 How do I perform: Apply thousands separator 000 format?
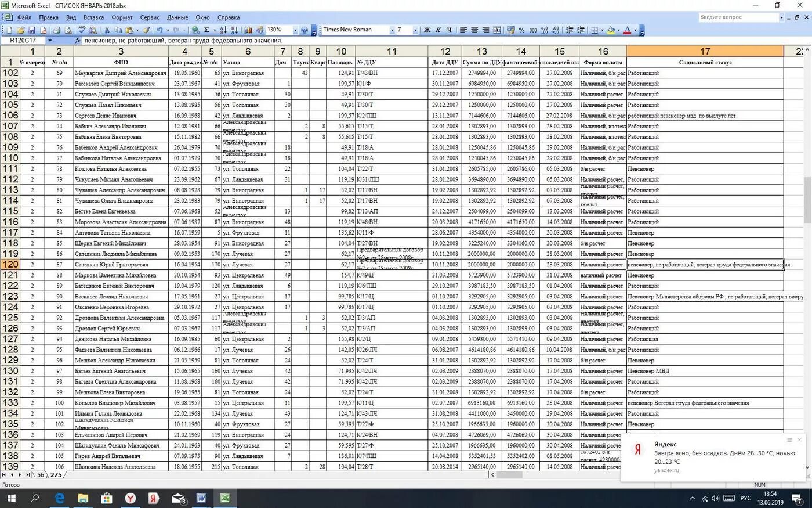(533, 30)
